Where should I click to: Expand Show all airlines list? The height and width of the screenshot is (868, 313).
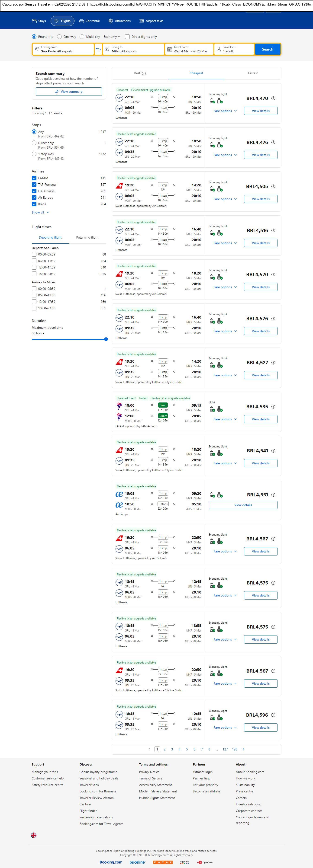[x=40, y=213]
